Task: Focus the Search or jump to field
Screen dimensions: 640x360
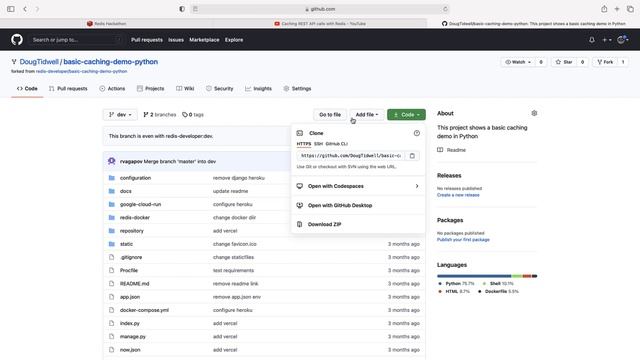Action: pos(76,40)
